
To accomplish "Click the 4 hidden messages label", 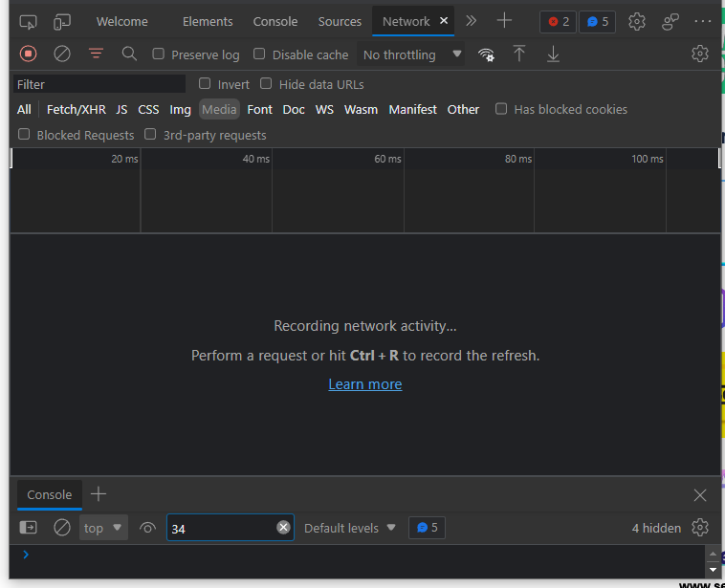I will [656, 528].
